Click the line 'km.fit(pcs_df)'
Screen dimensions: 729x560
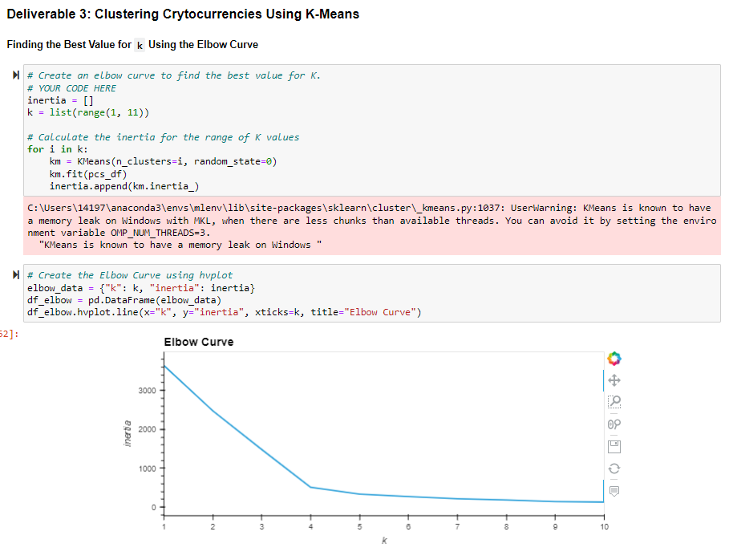pos(88,174)
